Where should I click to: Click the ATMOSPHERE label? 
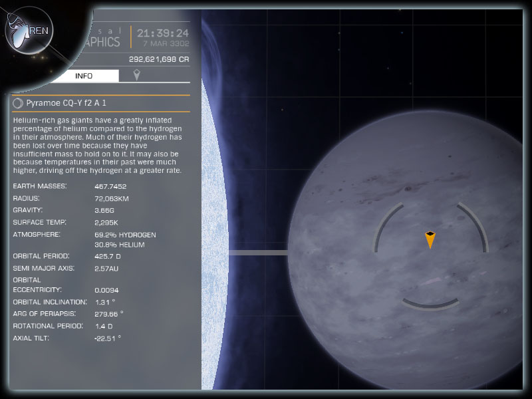coord(37,235)
